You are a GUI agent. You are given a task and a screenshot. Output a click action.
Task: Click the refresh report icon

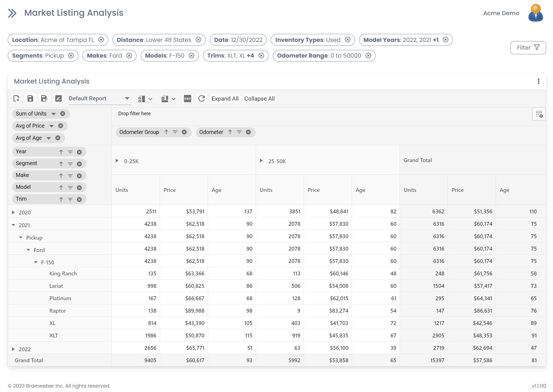point(202,99)
